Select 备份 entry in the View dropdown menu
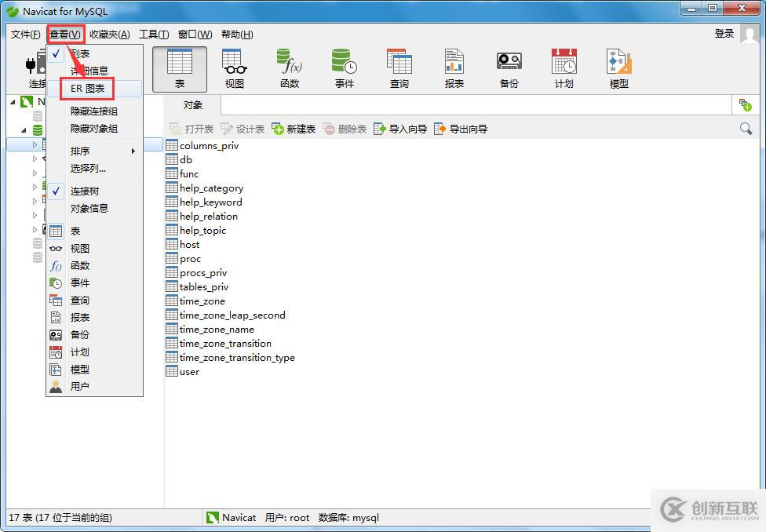The height and width of the screenshot is (532, 766). click(95, 334)
